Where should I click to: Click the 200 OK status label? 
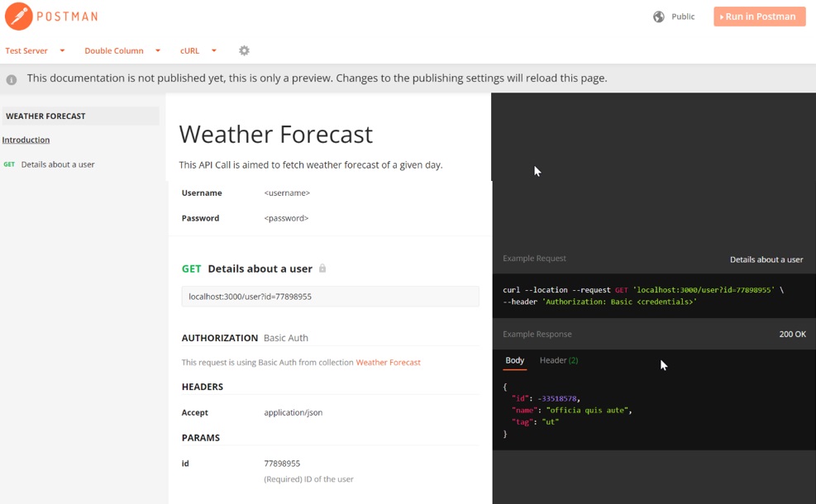(x=793, y=335)
